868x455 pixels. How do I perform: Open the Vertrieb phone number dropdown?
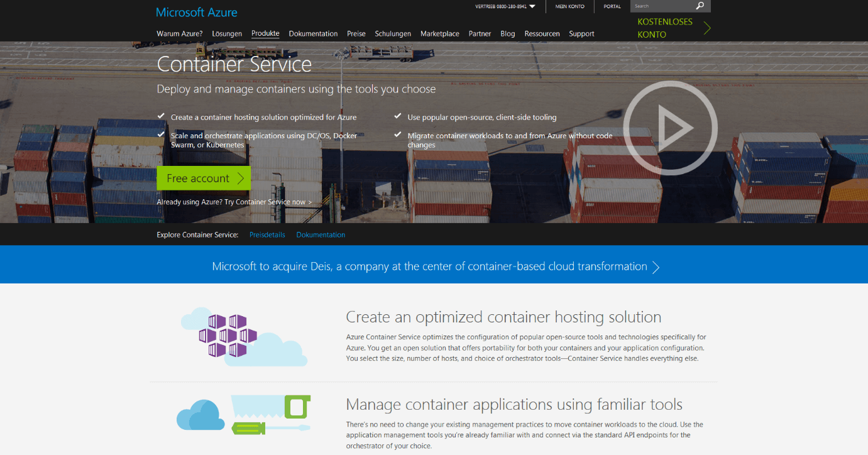[x=505, y=6]
